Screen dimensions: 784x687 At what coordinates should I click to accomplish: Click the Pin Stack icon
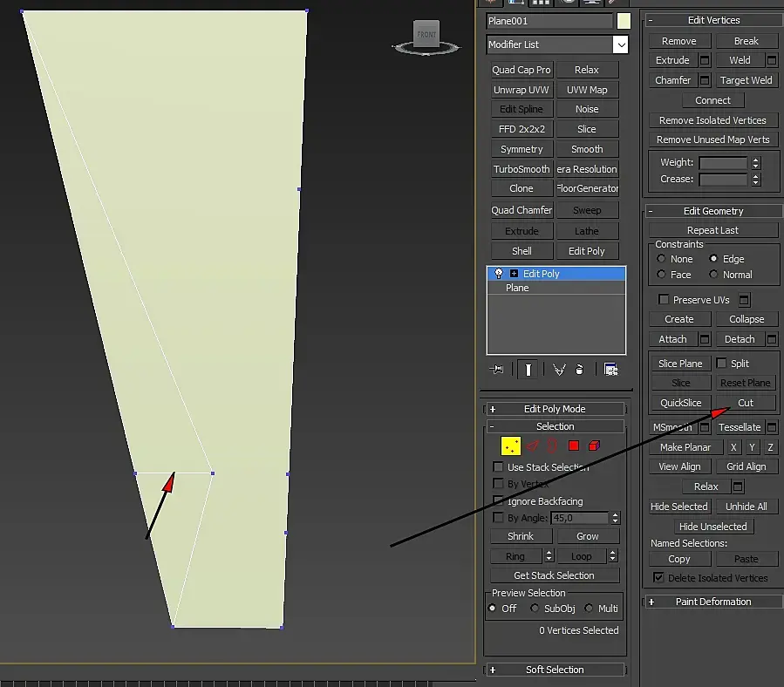pyautogui.click(x=497, y=370)
